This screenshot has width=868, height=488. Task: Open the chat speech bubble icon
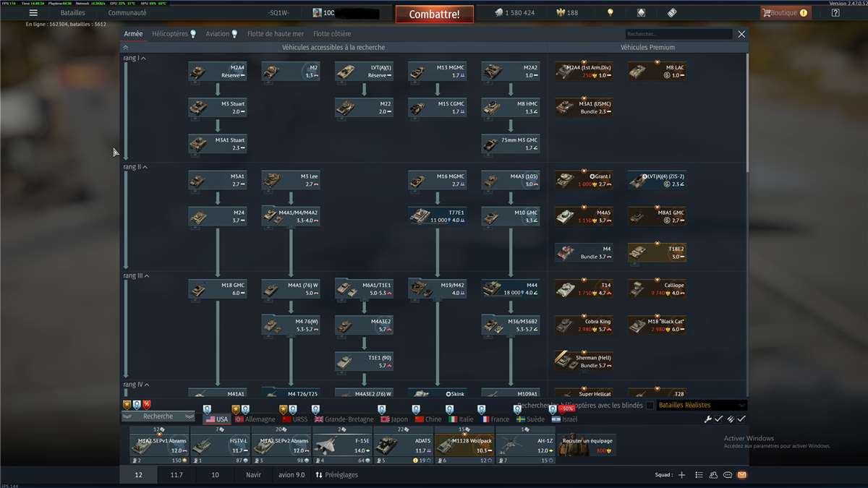coord(728,475)
